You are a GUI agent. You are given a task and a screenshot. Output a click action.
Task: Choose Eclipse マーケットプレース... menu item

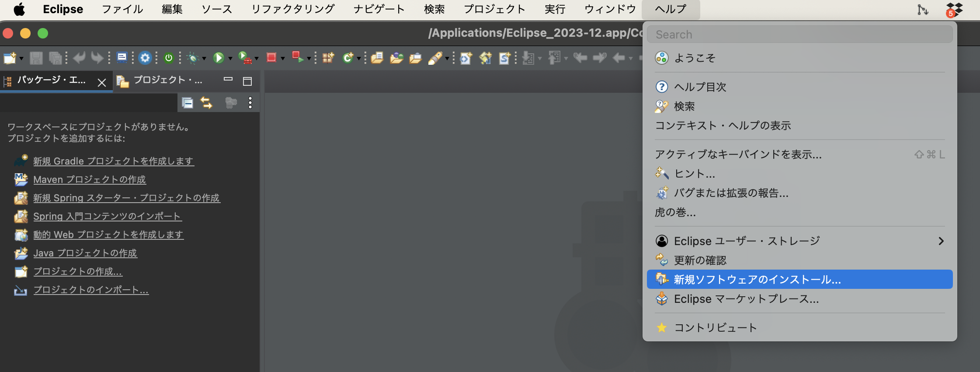799,299
